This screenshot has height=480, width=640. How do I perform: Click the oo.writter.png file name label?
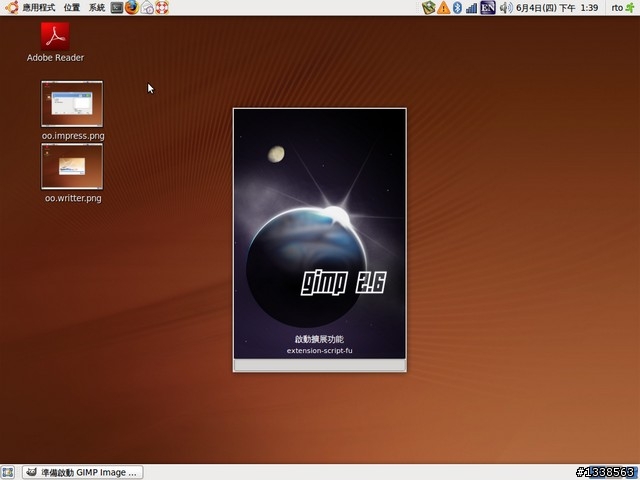point(73,198)
